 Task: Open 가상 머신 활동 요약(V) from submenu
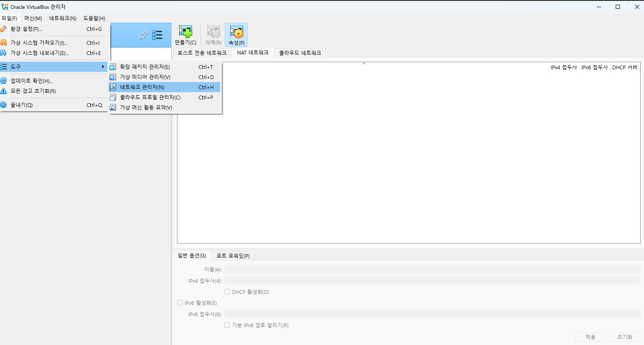165,107
